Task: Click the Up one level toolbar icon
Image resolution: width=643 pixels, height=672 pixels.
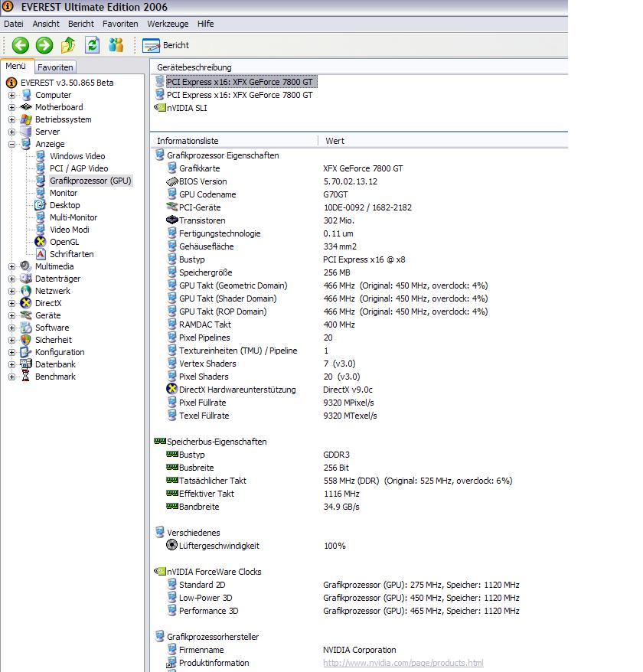Action: tap(68, 45)
